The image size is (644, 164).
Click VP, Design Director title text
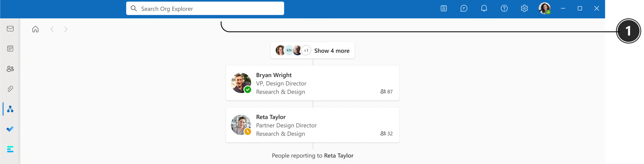(281, 84)
